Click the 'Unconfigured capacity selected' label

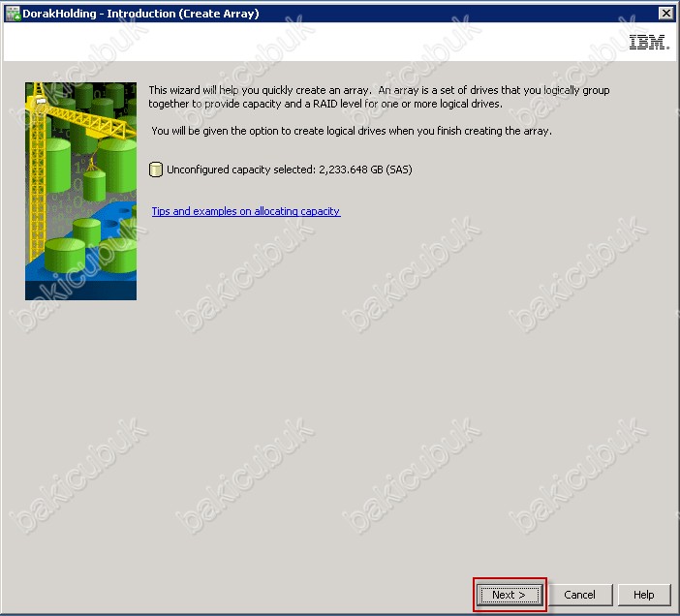(242, 169)
